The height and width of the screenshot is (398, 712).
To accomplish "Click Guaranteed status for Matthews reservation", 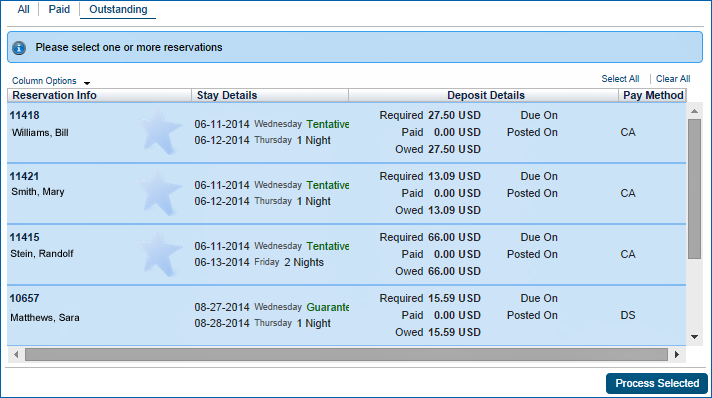I will [x=327, y=307].
